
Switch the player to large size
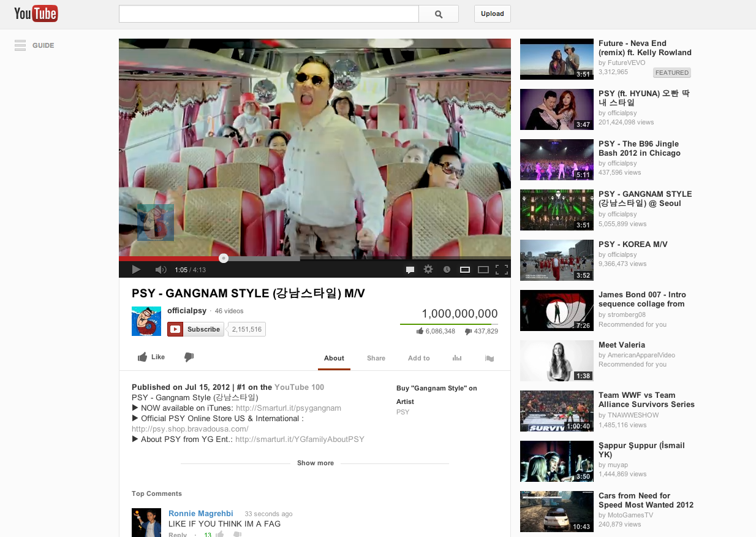483,270
